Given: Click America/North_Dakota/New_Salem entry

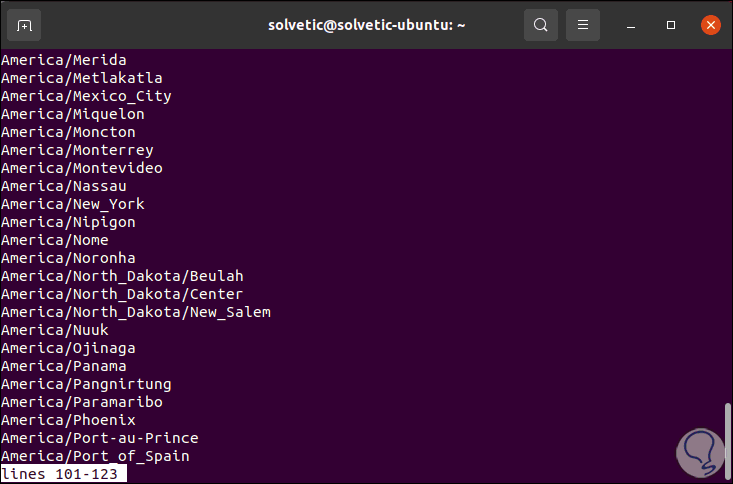Looking at the screenshot, I should click(x=135, y=312).
